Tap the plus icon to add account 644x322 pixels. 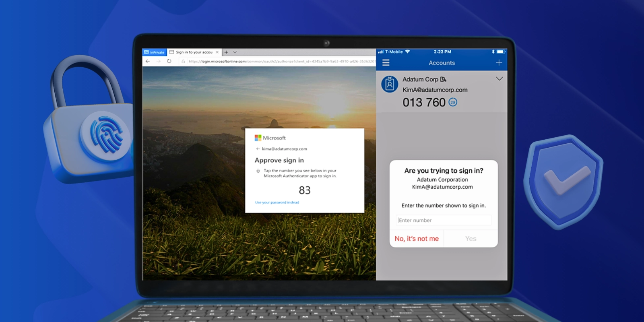point(499,62)
